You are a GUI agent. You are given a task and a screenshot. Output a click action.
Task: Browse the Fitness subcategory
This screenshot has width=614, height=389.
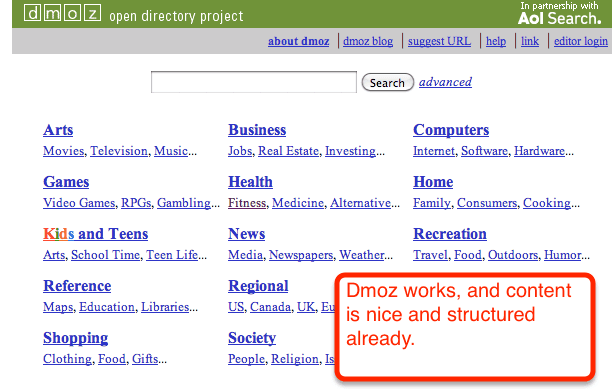(247, 203)
